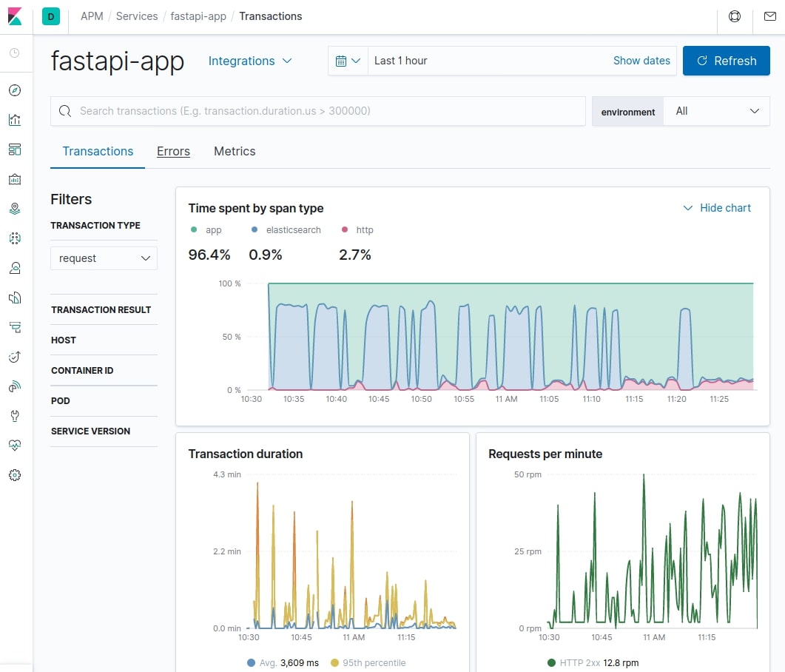Image resolution: width=785 pixels, height=672 pixels.
Task: Open the Discover compass icon in sidebar
Action: [15, 90]
